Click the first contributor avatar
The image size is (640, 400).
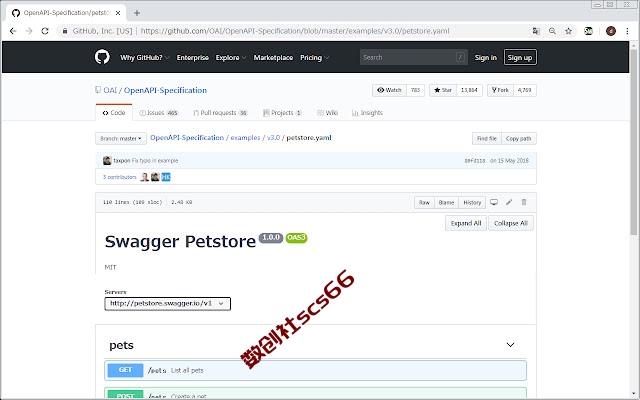click(144, 177)
